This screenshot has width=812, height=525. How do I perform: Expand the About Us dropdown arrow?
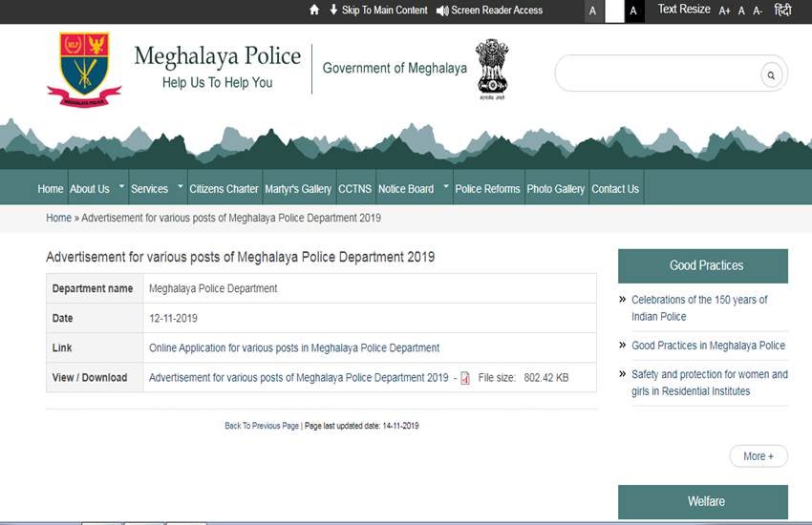[x=121, y=186]
